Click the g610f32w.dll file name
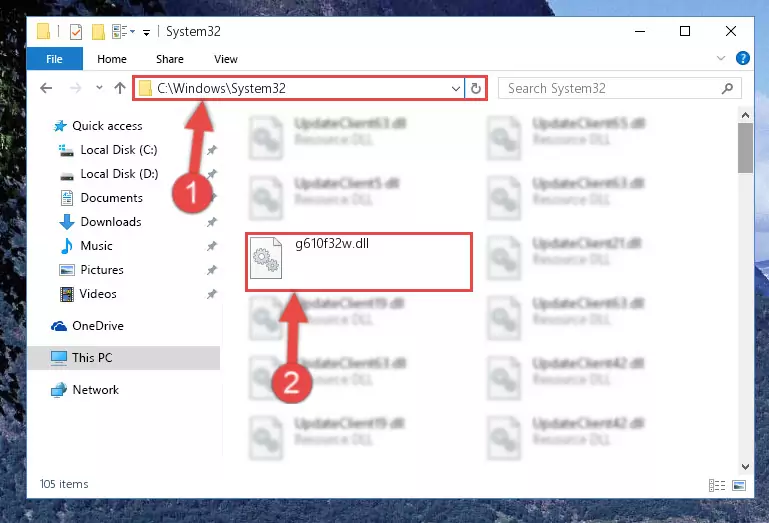The image size is (769, 523). [x=332, y=243]
